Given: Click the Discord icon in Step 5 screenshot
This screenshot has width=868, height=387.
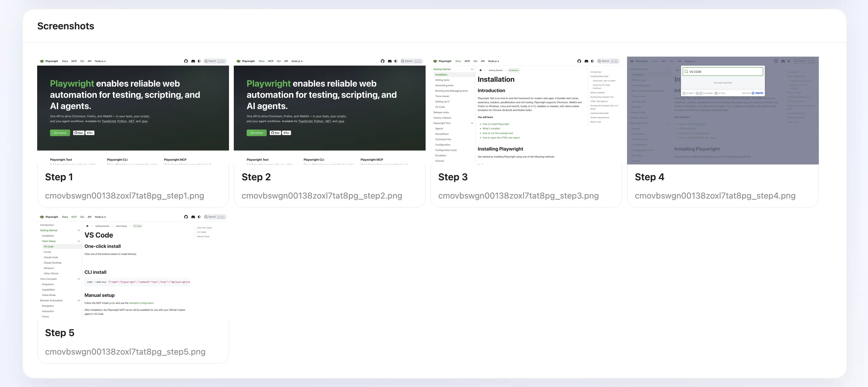Looking at the screenshot, I should 193,217.
